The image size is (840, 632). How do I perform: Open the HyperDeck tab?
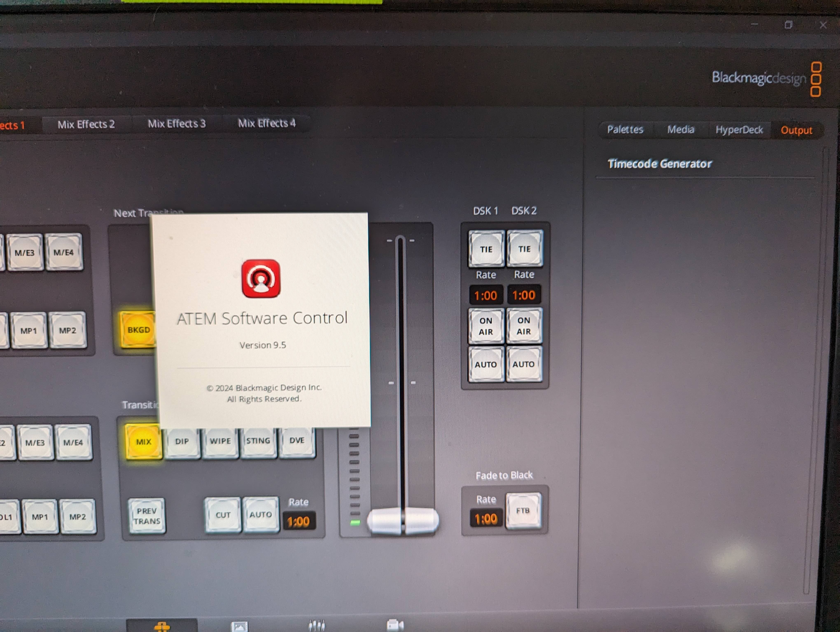pyautogui.click(x=739, y=130)
